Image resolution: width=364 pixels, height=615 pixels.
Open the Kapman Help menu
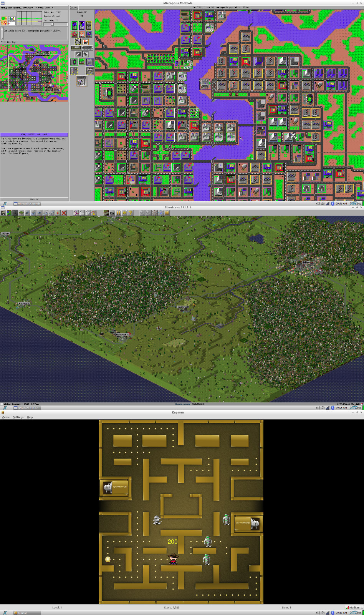[30, 417]
